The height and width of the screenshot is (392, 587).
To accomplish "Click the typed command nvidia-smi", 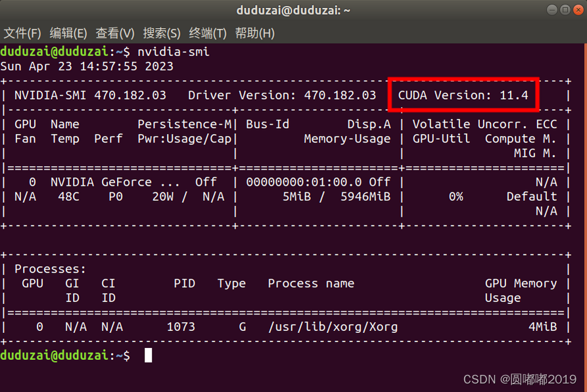I will click(174, 52).
